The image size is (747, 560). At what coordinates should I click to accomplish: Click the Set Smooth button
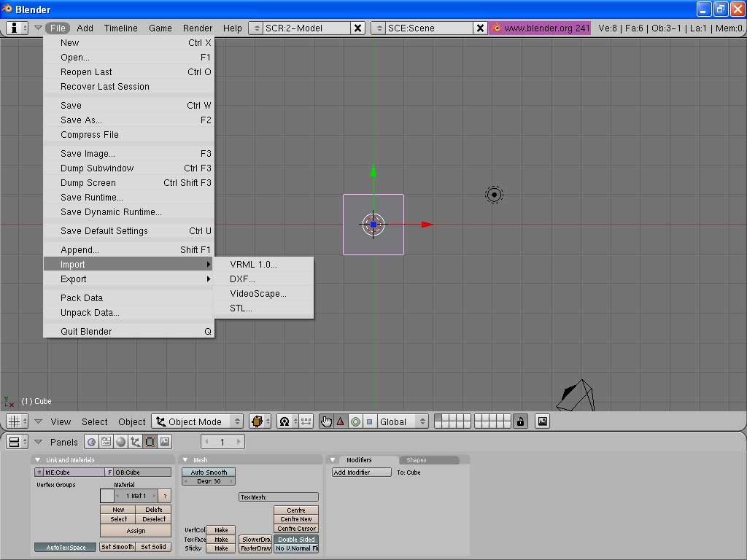117,547
